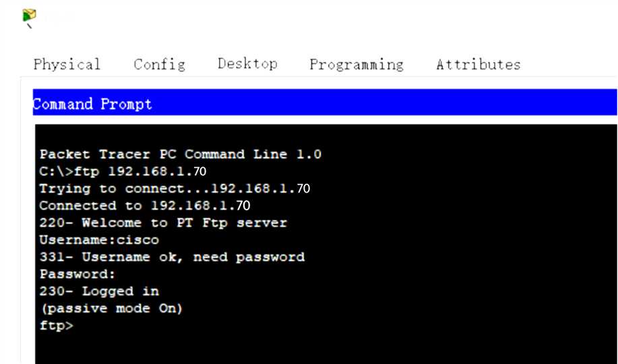Click the passive mode On line
Screen dimensions: 618x364
tap(111, 309)
